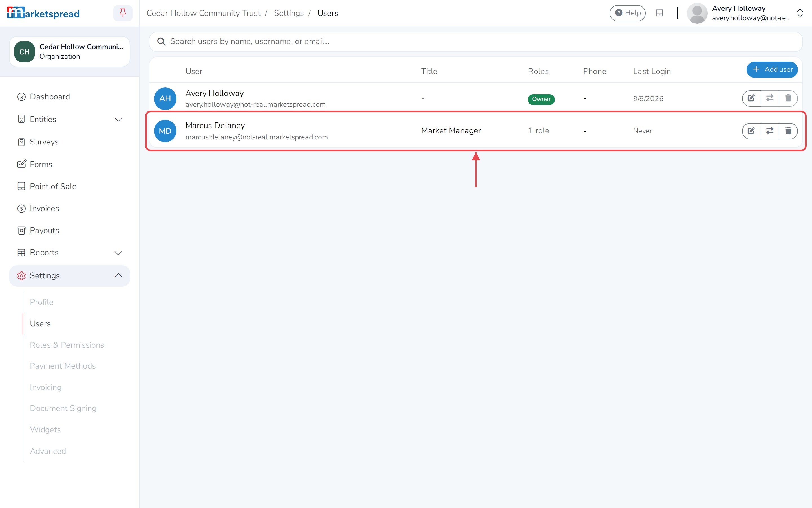Click Avery Holloway's header avatar
The width and height of the screenshot is (812, 508).
tap(697, 13)
